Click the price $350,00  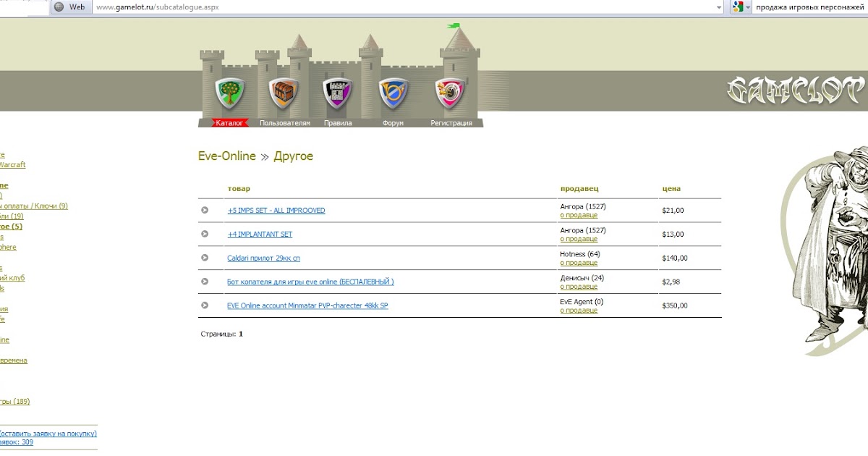point(675,306)
